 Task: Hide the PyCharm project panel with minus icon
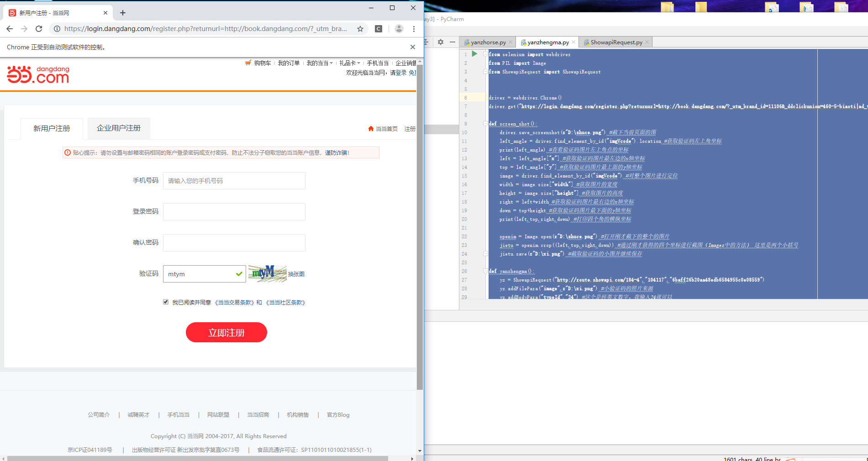pos(452,42)
